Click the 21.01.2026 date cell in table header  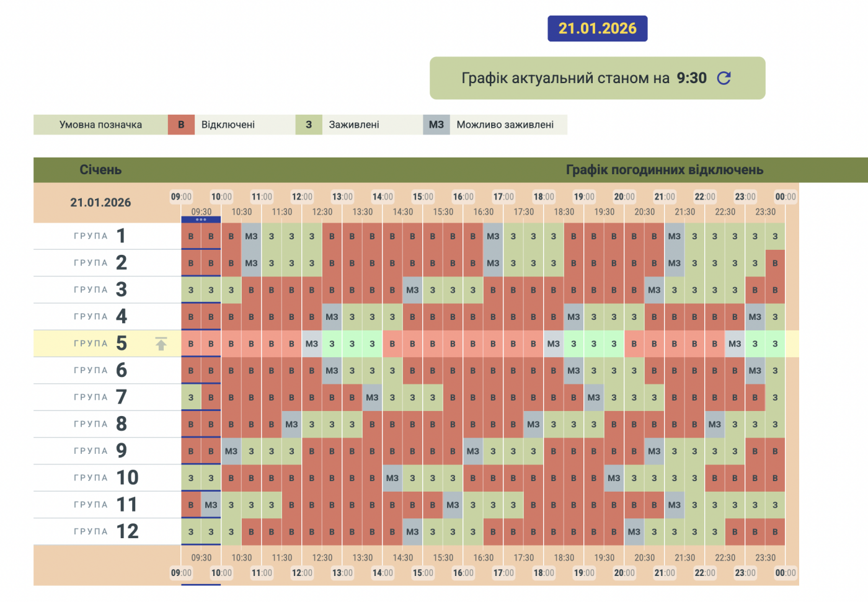(100, 203)
